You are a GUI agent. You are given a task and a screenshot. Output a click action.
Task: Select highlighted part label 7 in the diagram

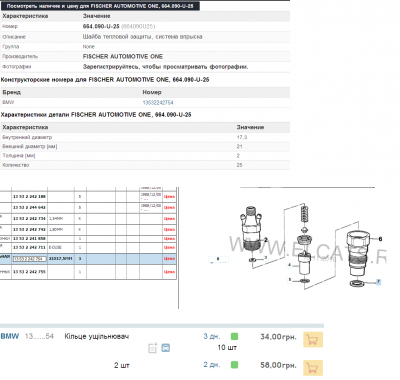[x=378, y=282]
